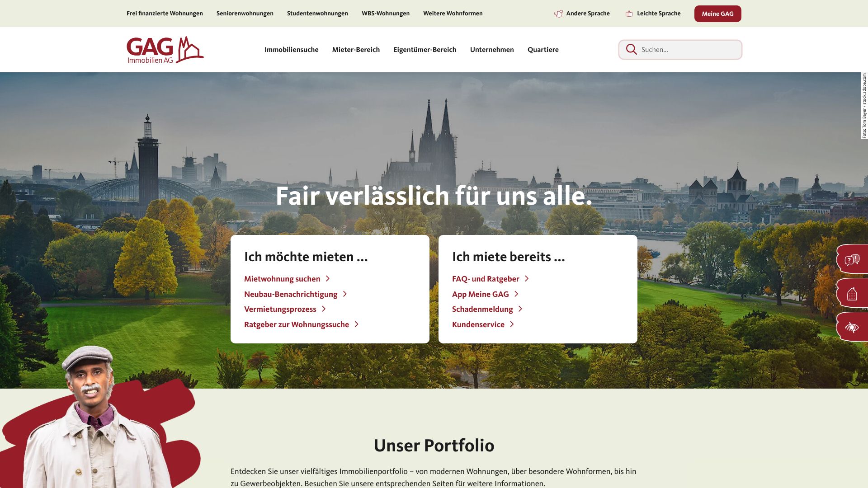Click chevron next to Mietwohnung suchen
The width and height of the screenshot is (868, 488).
[x=328, y=279]
